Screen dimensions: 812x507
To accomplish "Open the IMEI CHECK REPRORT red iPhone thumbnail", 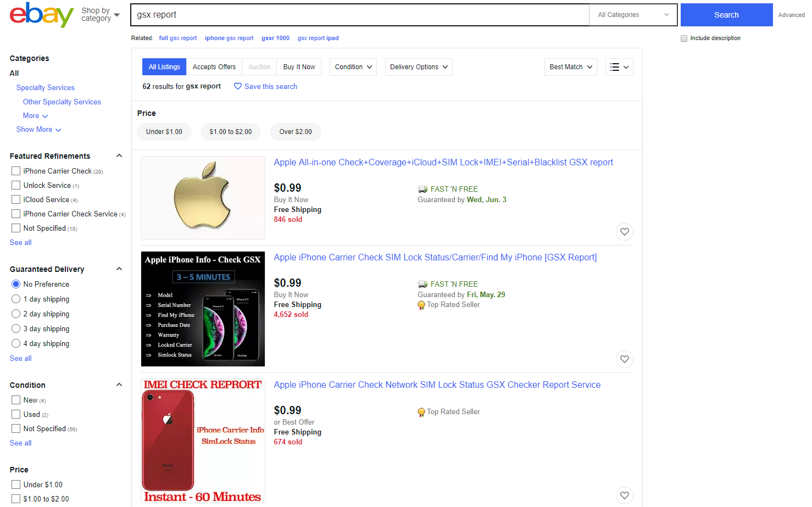I will tap(203, 441).
